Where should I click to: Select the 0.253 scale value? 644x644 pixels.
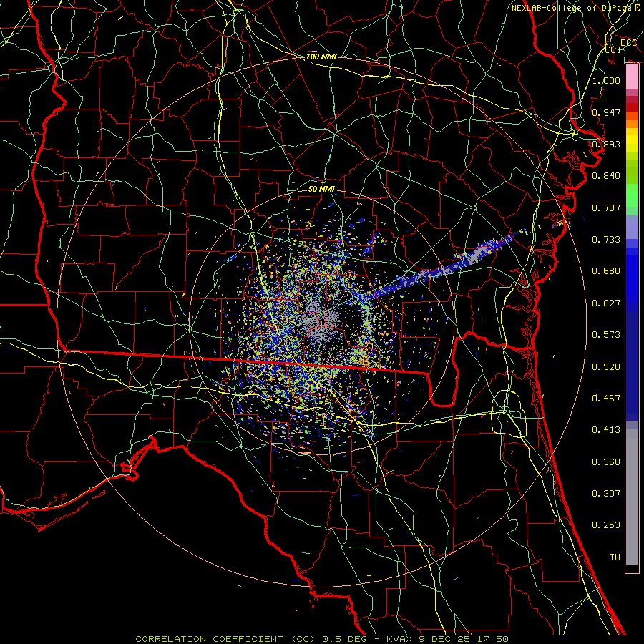(606, 525)
